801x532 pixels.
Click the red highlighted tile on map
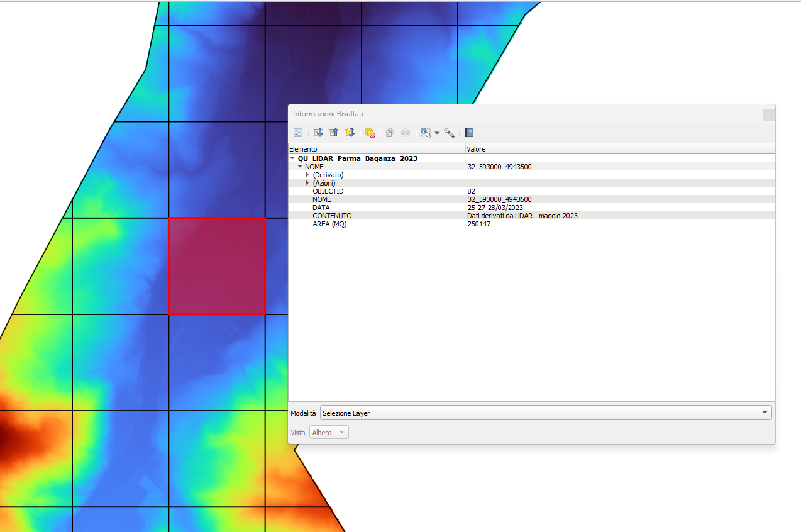(x=217, y=266)
